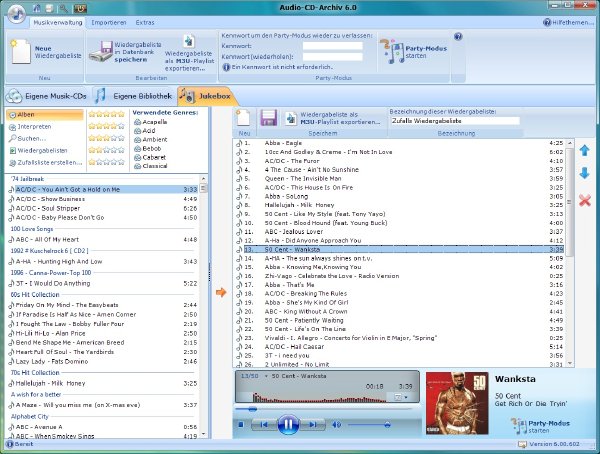Select the five-star rating filter
The height and width of the screenshot is (454, 600).
(x=107, y=114)
